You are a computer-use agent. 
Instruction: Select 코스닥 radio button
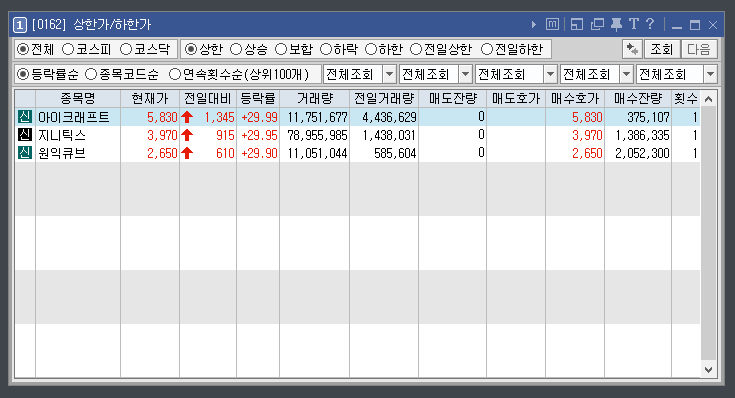tap(126, 49)
